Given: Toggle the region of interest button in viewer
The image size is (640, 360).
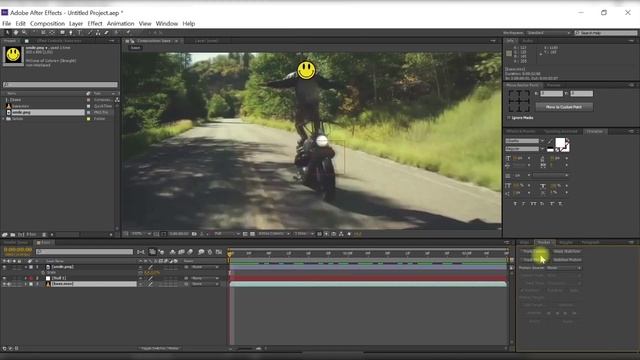Looking at the screenshot, I should click(x=245, y=234).
